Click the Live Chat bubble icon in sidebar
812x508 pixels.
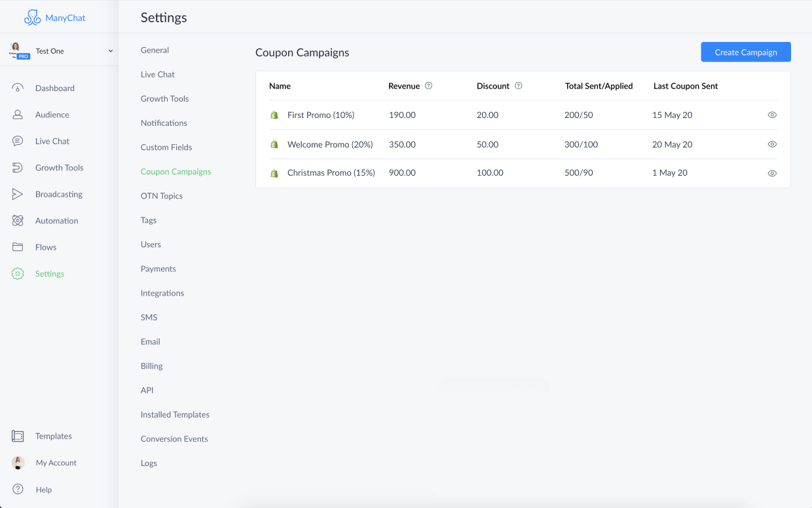pyautogui.click(x=18, y=141)
